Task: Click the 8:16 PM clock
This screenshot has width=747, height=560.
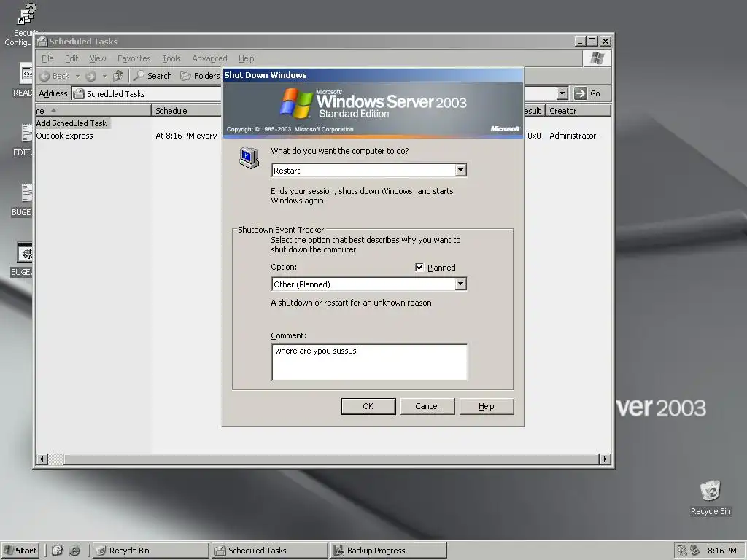Action: coord(721,551)
